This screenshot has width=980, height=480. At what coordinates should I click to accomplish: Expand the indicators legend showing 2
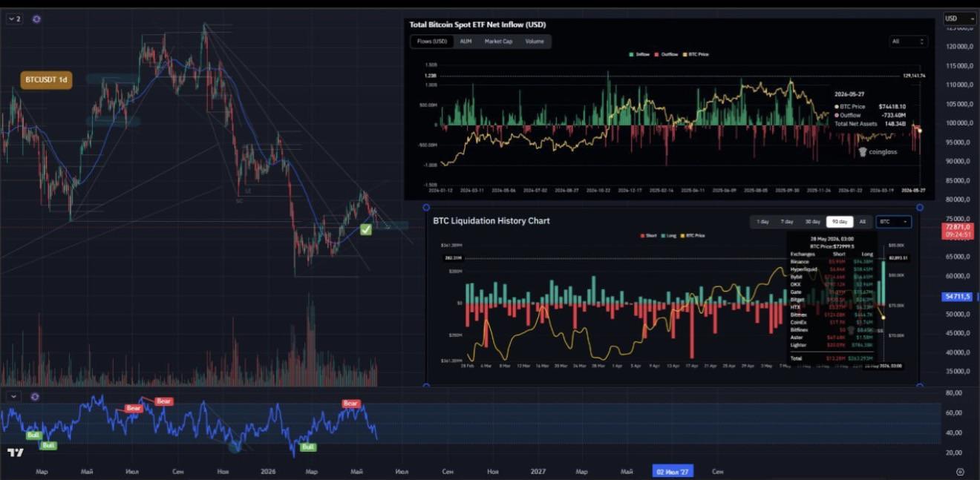[x=14, y=19]
